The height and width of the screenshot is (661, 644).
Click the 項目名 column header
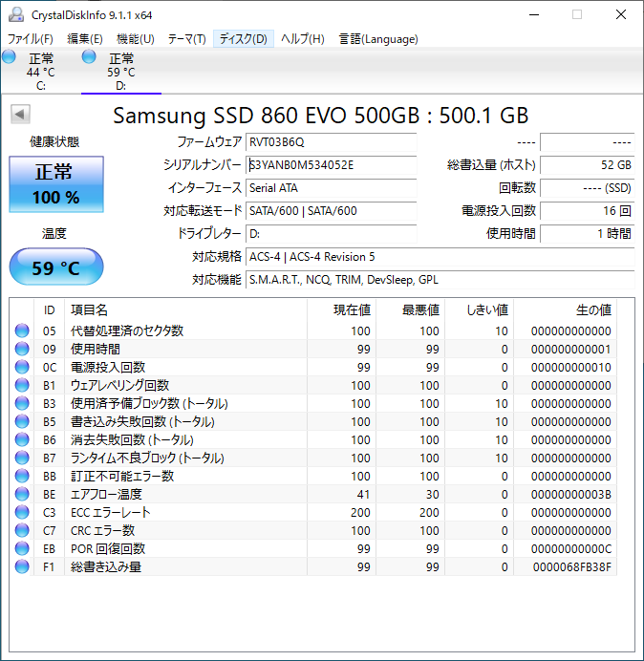[x=186, y=310]
